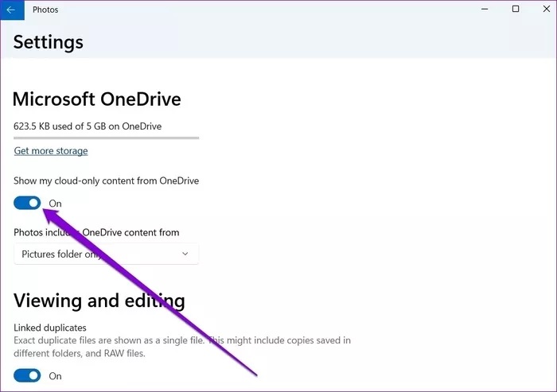The height and width of the screenshot is (392, 557).
Task: Click the OneDrive storage usage bar
Action: pyautogui.click(x=106, y=138)
